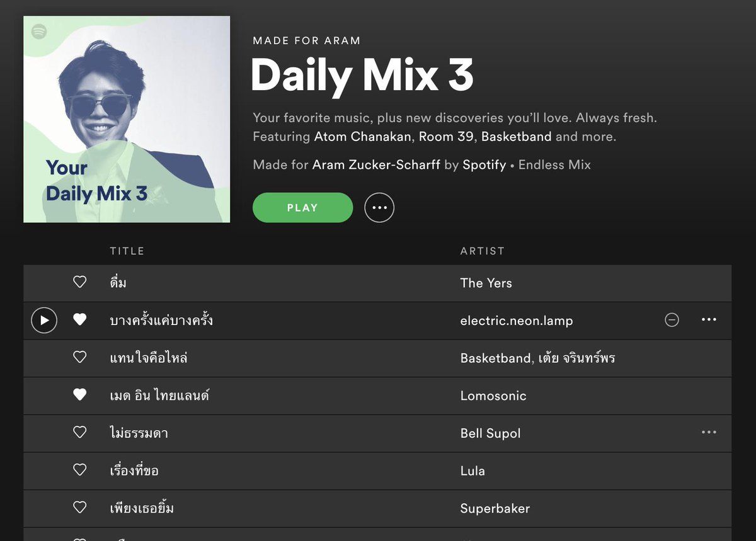Unlike the electric.neon.lamp song
756x541 pixels.
80,320
